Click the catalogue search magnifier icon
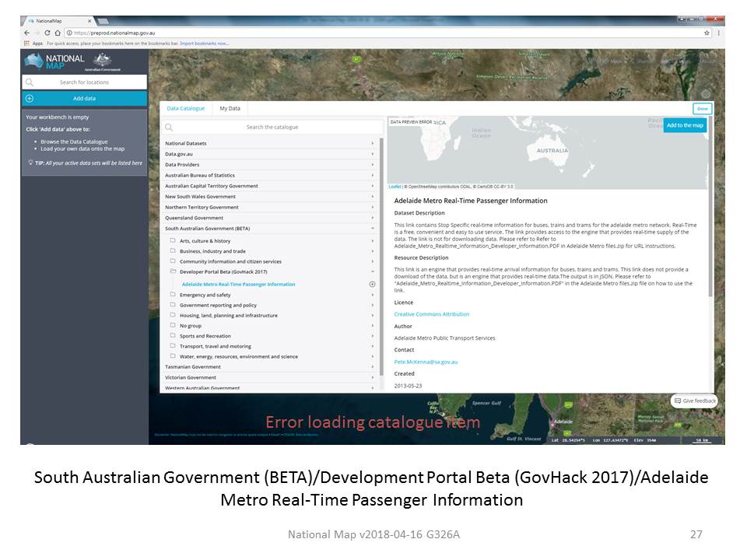This screenshot has width=747, height=560. [169, 127]
